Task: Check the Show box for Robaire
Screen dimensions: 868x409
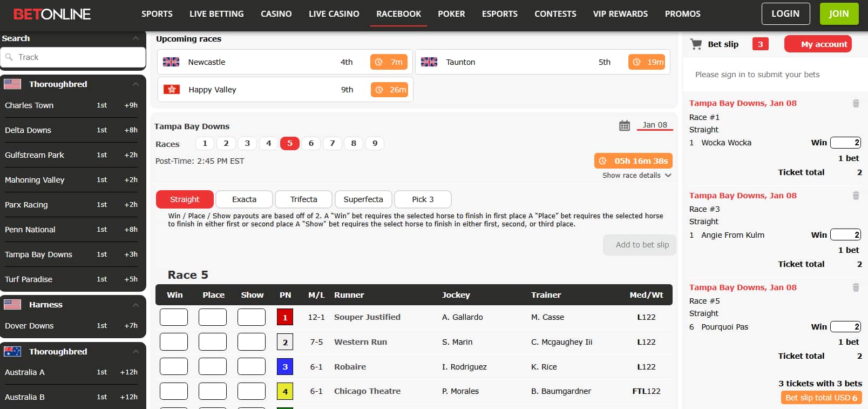Action: pos(252,367)
